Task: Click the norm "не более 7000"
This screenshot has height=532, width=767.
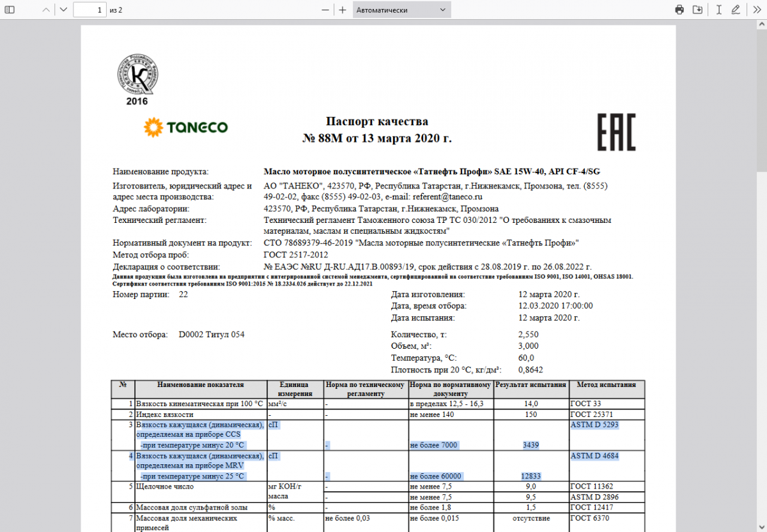Action: pos(434,445)
